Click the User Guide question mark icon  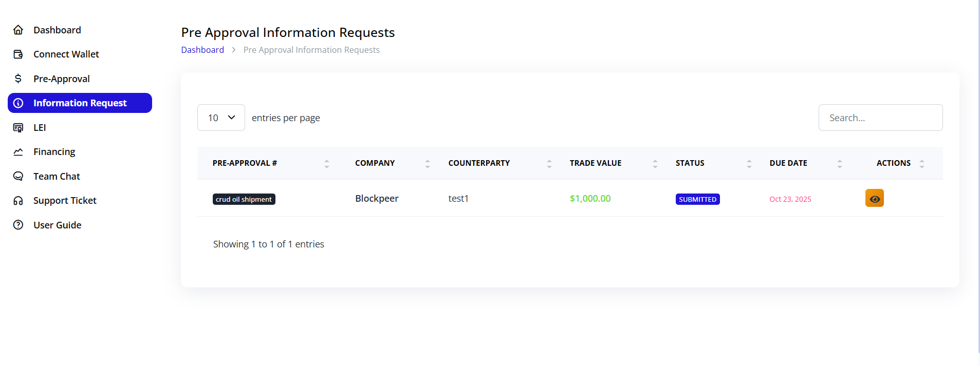tap(18, 225)
